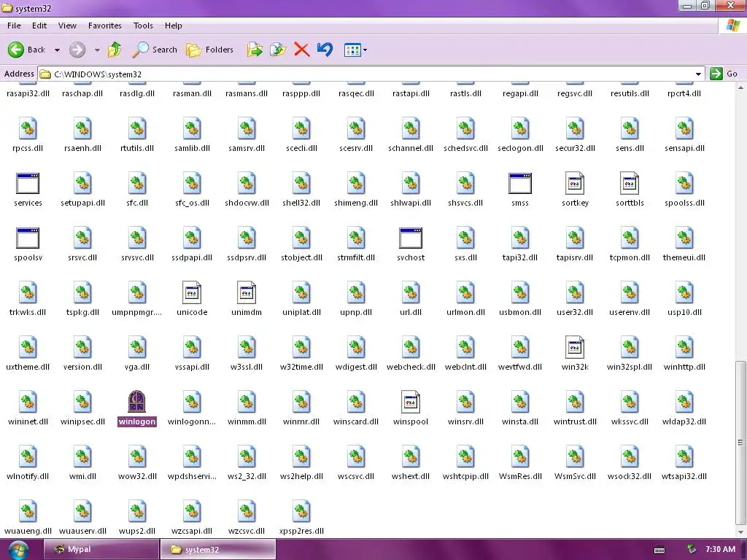Open Back button history dropdown arrow
Image resolution: width=747 pixels, height=560 pixels.
pyautogui.click(x=57, y=50)
